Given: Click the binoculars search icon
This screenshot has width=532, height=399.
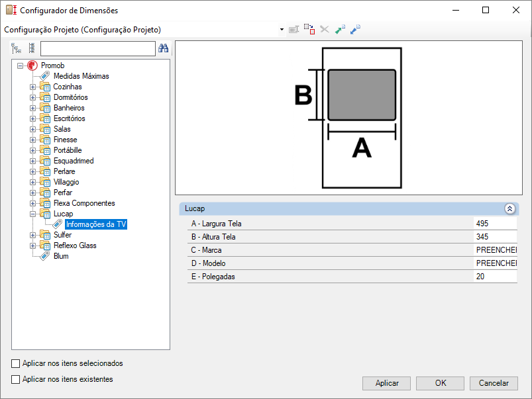Looking at the screenshot, I should (x=163, y=48).
